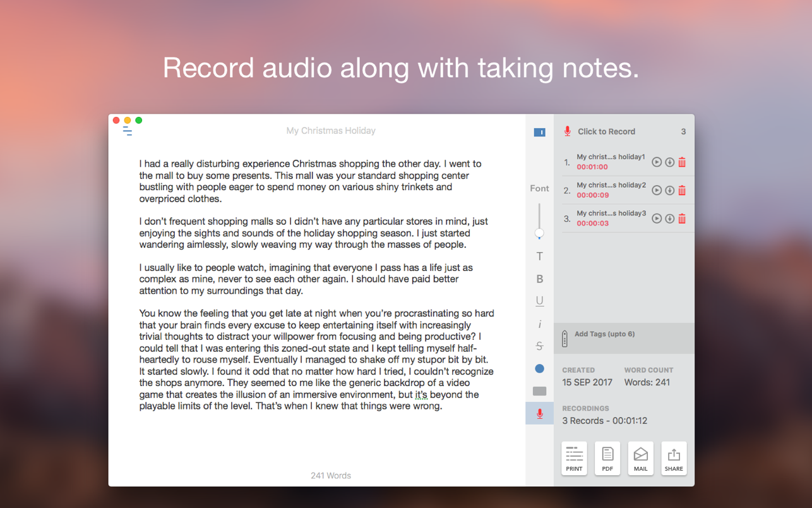The height and width of the screenshot is (508, 812).
Task: Click the Add Tags field
Action: [x=604, y=334]
